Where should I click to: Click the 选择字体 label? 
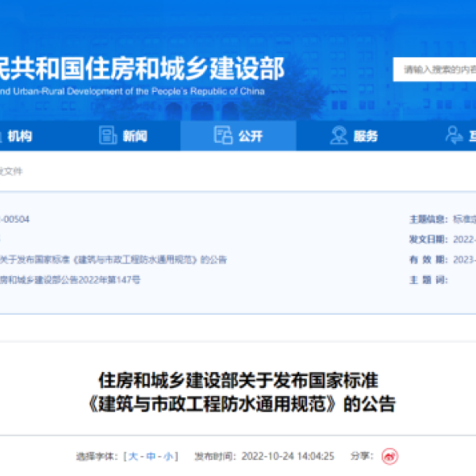point(97,456)
